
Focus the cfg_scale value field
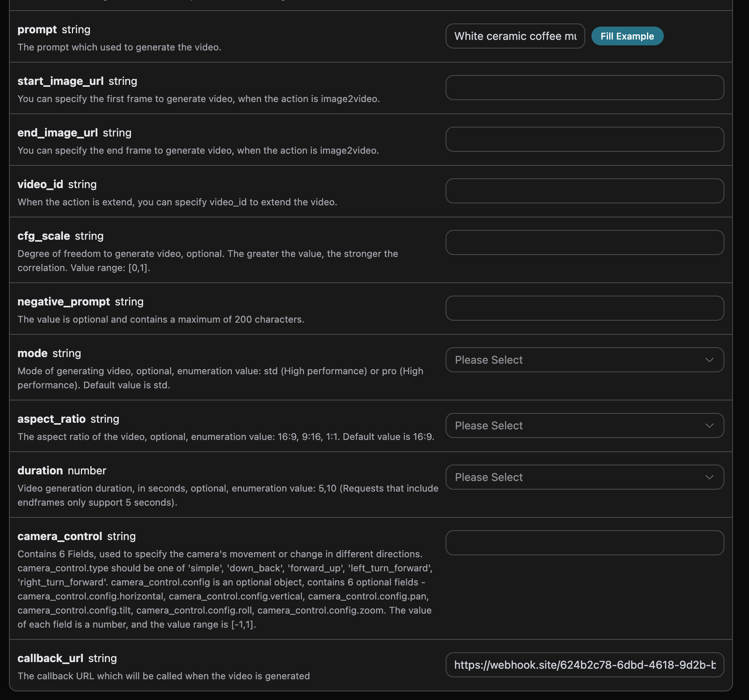pyautogui.click(x=584, y=242)
